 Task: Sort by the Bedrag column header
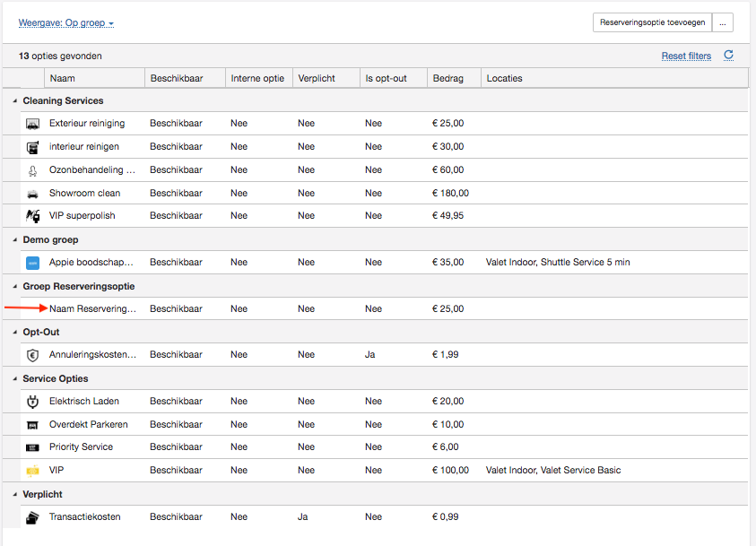[454, 78]
